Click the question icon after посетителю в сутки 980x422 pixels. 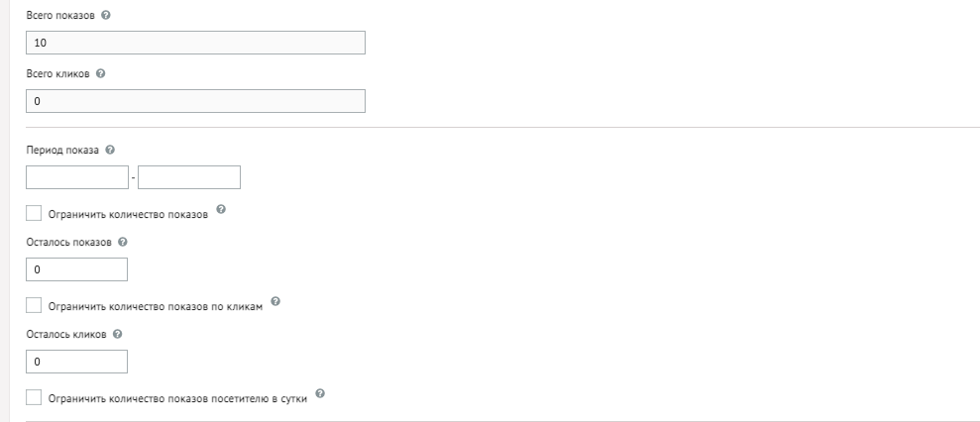pyautogui.click(x=320, y=393)
